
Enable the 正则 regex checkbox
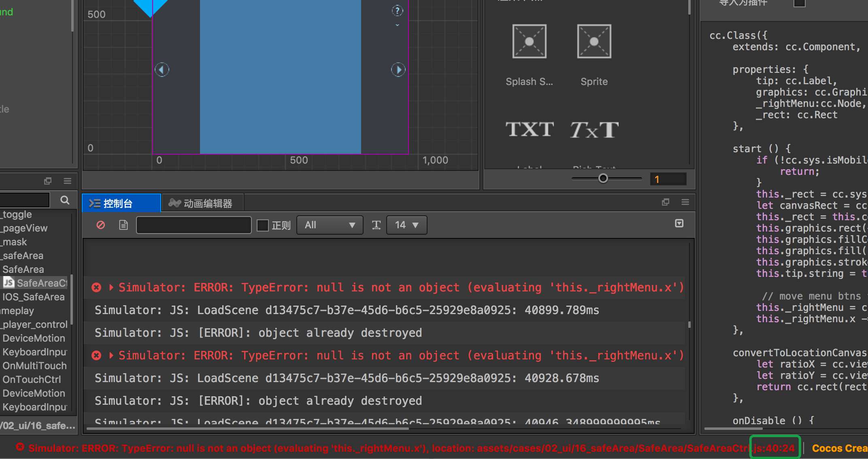[x=263, y=225]
